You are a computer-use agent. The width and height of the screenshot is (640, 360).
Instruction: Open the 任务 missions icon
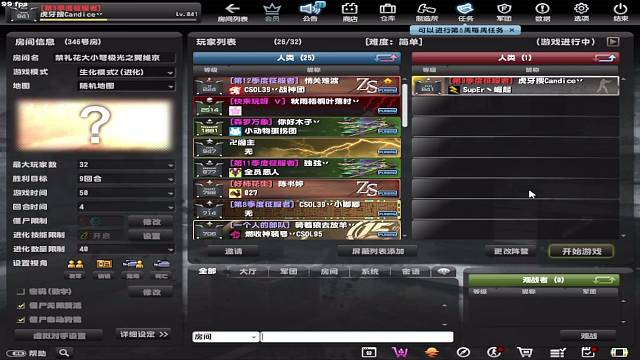click(465, 12)
